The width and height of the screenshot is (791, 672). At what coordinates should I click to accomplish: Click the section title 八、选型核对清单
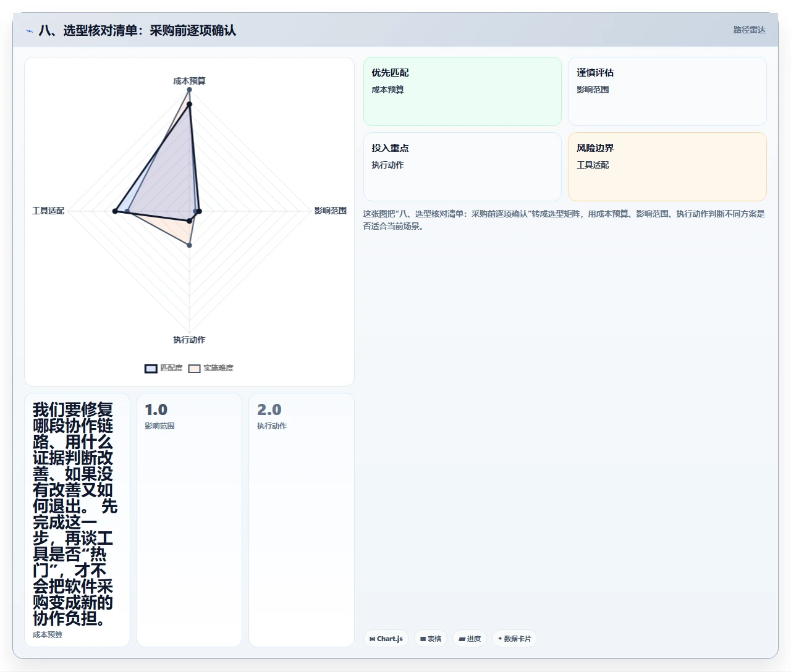pyautogui.click(x=137, y=30)
